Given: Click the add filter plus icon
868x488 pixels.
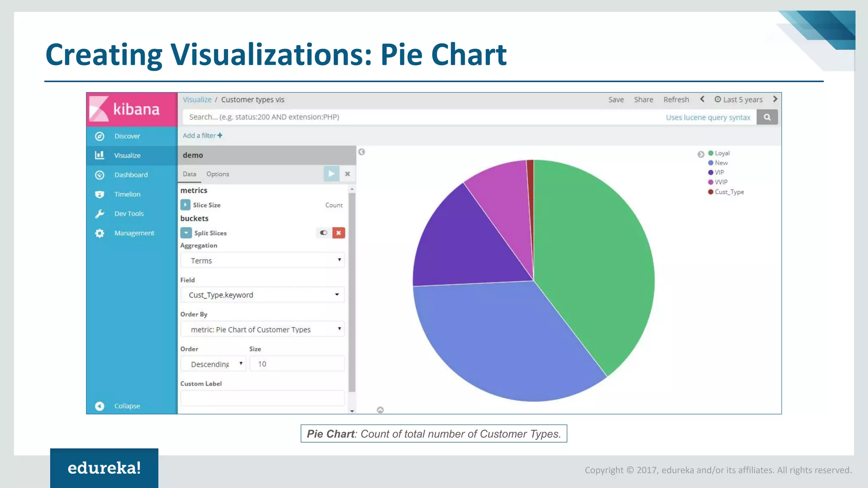Looking at the screenshot, I should tap(220, 136).
